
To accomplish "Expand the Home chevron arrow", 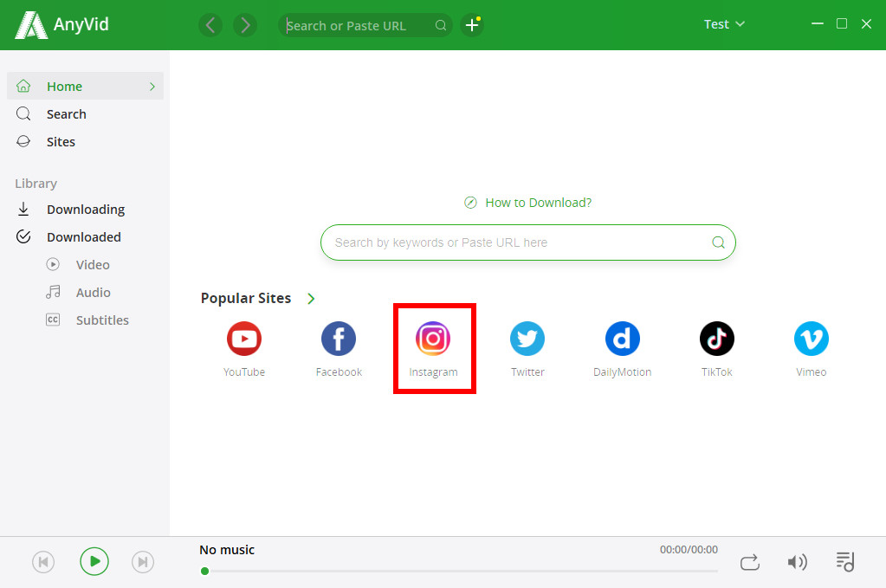I will (152, 87).
